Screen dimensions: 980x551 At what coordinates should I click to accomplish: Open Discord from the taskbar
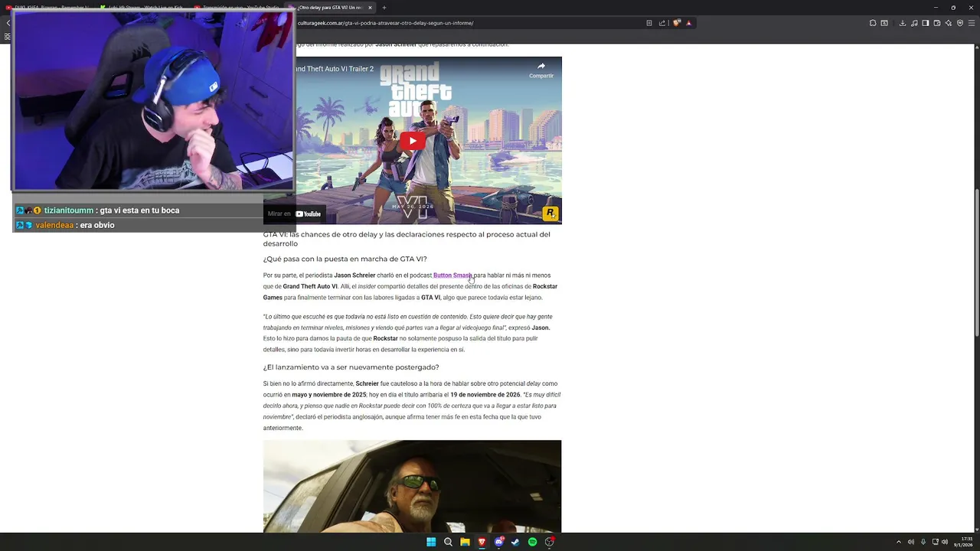click(499, 542)
